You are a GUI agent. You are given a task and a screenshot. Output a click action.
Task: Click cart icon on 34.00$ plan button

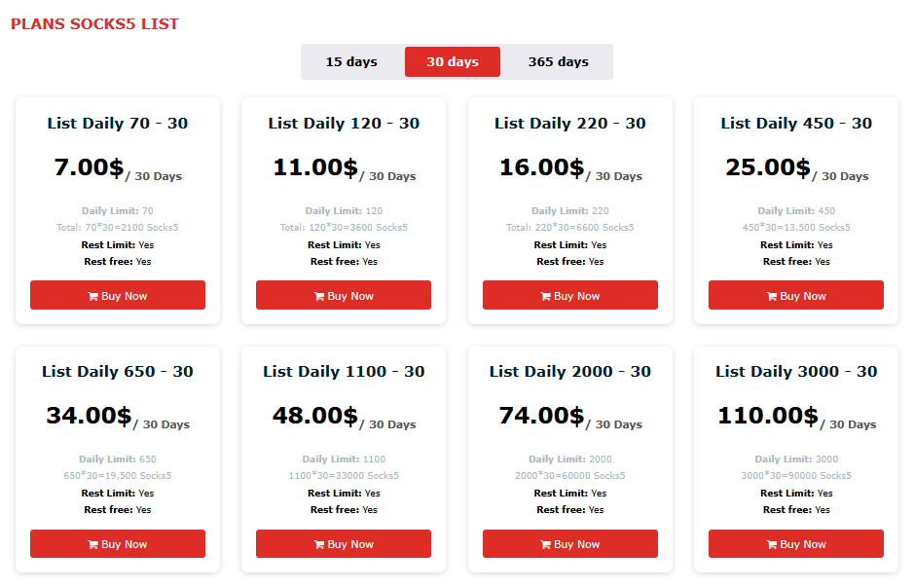point(92,544)
